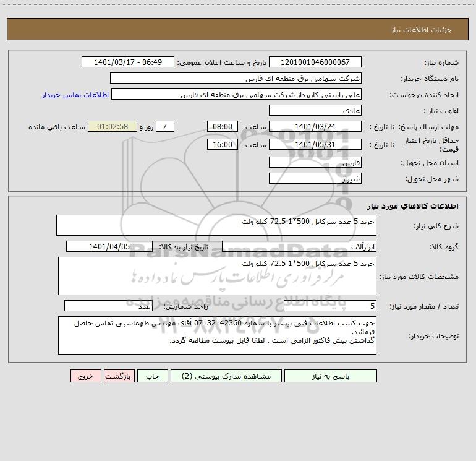Click the نام دستگاه خریدار field

coord(236,78)
